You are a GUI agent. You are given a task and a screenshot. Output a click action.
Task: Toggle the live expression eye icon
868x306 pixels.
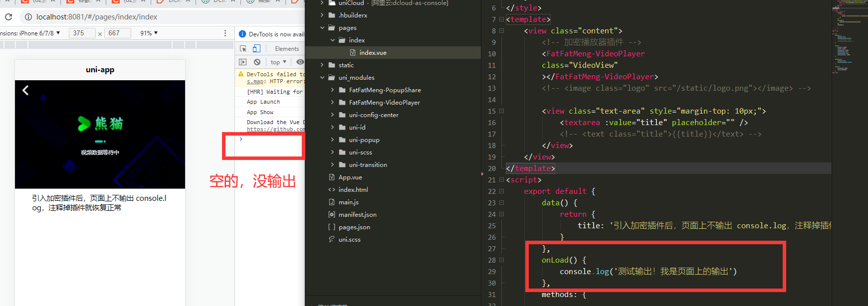click(300, 62)
